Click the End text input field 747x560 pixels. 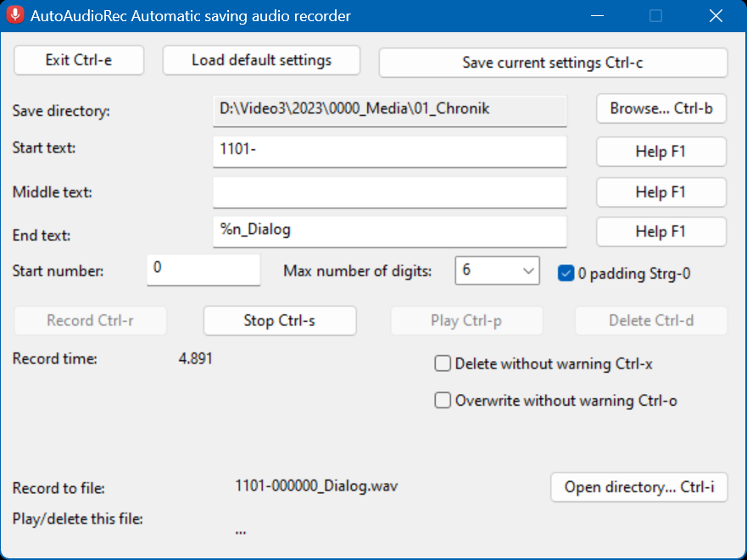(389, 231)
